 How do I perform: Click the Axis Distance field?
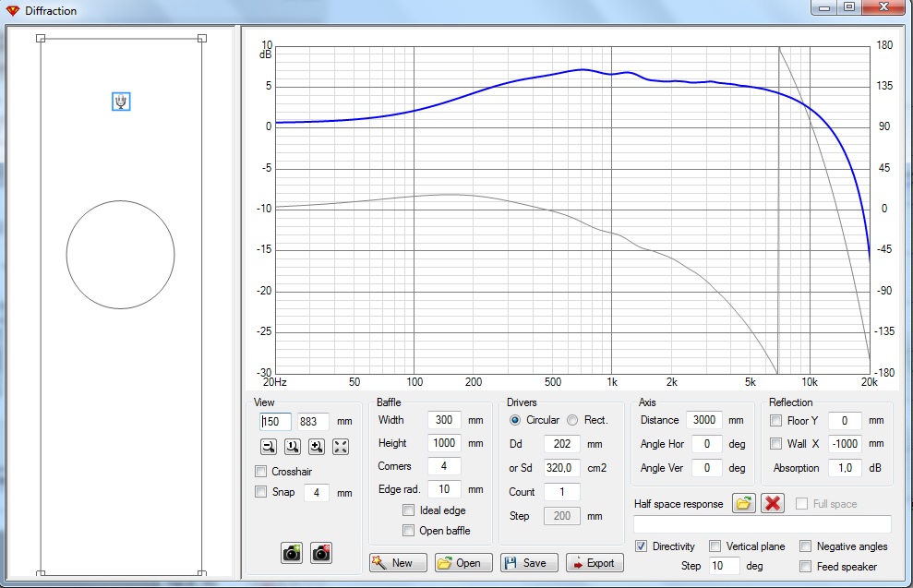[x=704, y=420]
